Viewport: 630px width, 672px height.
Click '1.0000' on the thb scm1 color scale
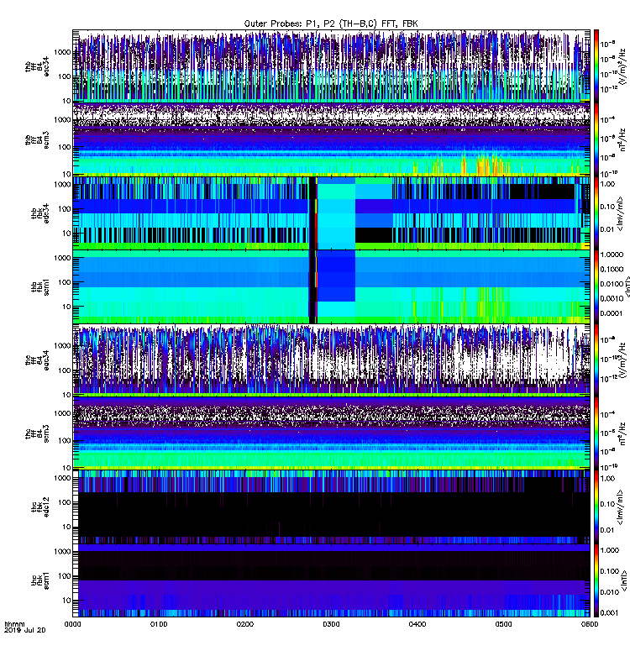[x=612, y=255]
